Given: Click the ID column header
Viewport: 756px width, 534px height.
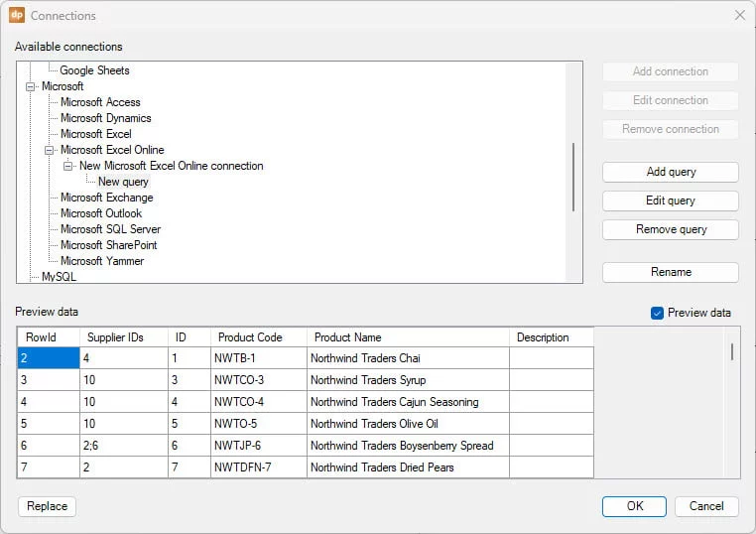Looking at the screenshot, I should click(189, 337).
